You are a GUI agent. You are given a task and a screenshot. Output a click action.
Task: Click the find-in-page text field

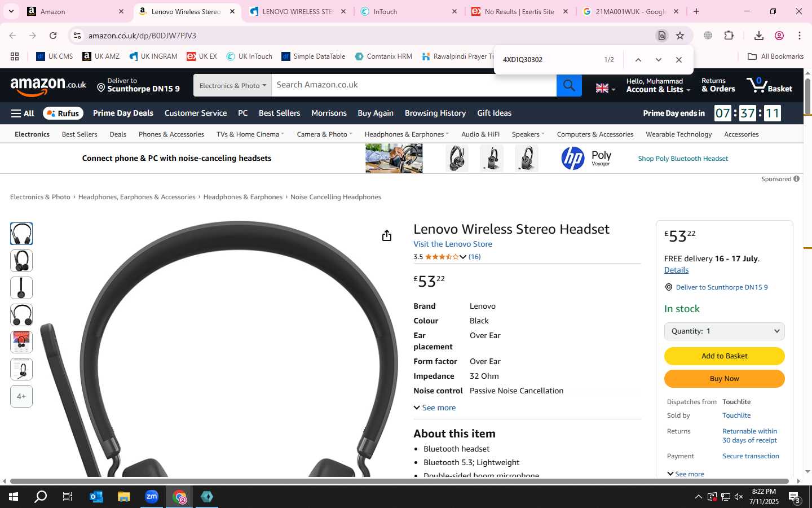(x=547, y=60)
